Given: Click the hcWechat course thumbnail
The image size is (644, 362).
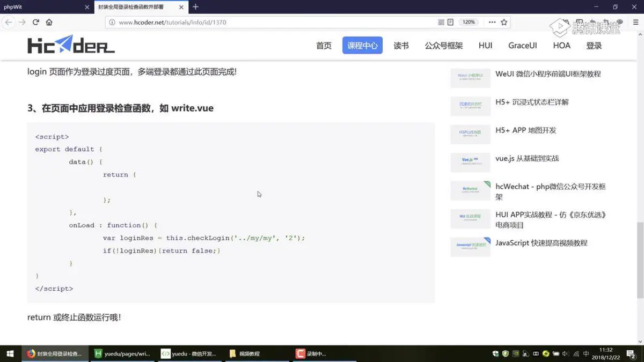Looking at the screenshot, I should tap(470, 191).
